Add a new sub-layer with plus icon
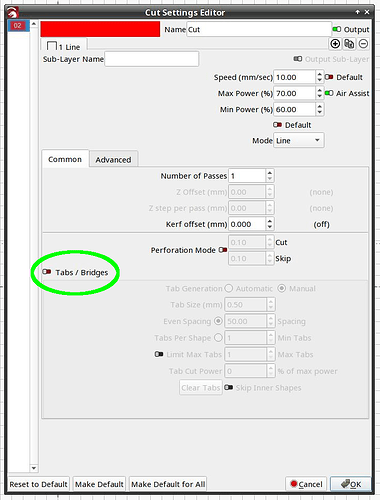This screenshot has height=500, width=380. (335, 44)
